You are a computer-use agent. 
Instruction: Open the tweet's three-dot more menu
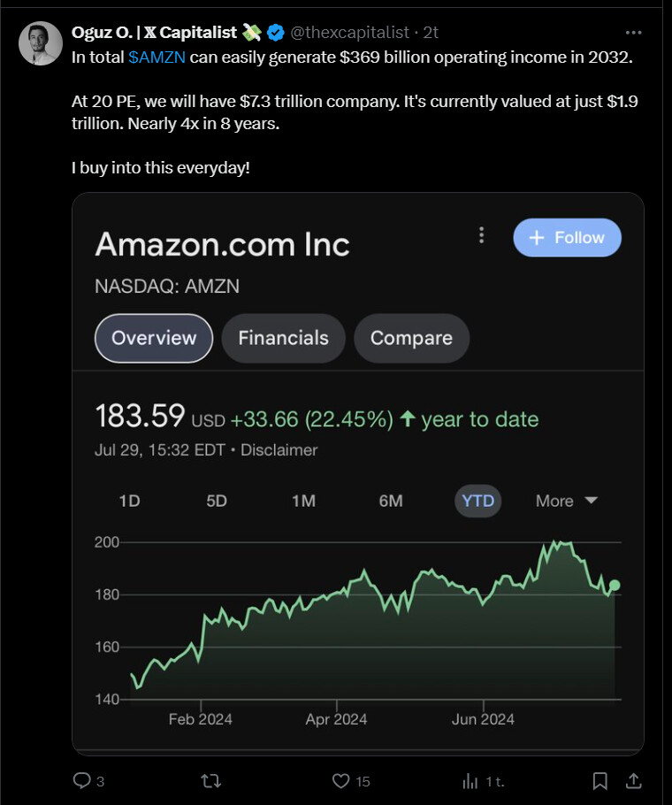point(633,32)
